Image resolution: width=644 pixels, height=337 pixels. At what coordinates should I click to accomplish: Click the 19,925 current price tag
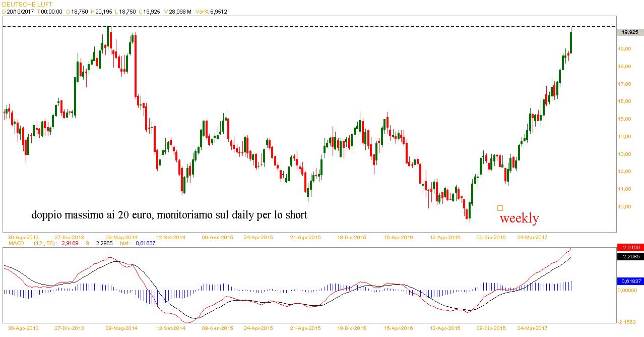click(x=630, y=32)
